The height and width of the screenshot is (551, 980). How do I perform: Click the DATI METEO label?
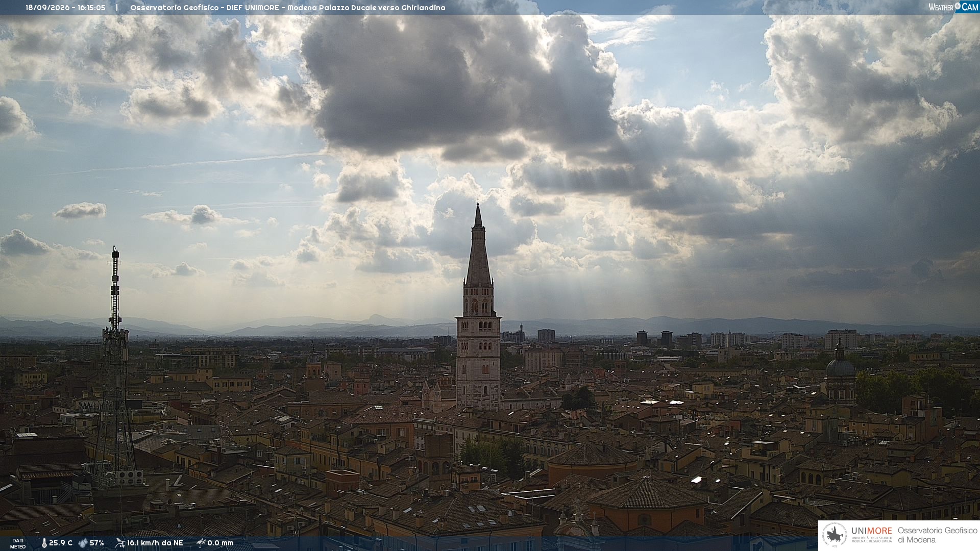(18, 543)
